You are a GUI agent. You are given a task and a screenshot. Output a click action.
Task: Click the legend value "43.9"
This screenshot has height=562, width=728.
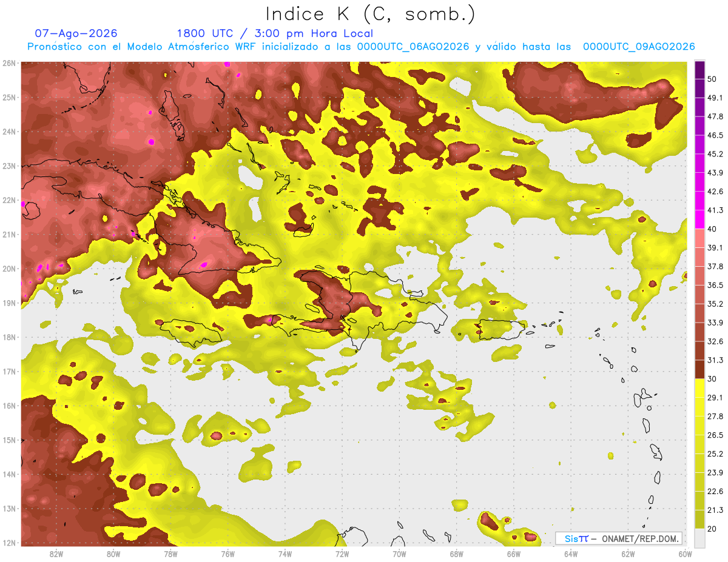click(715, 173)
